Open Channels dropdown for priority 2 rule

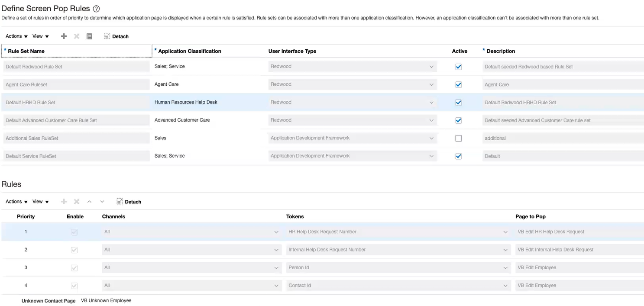276,250
